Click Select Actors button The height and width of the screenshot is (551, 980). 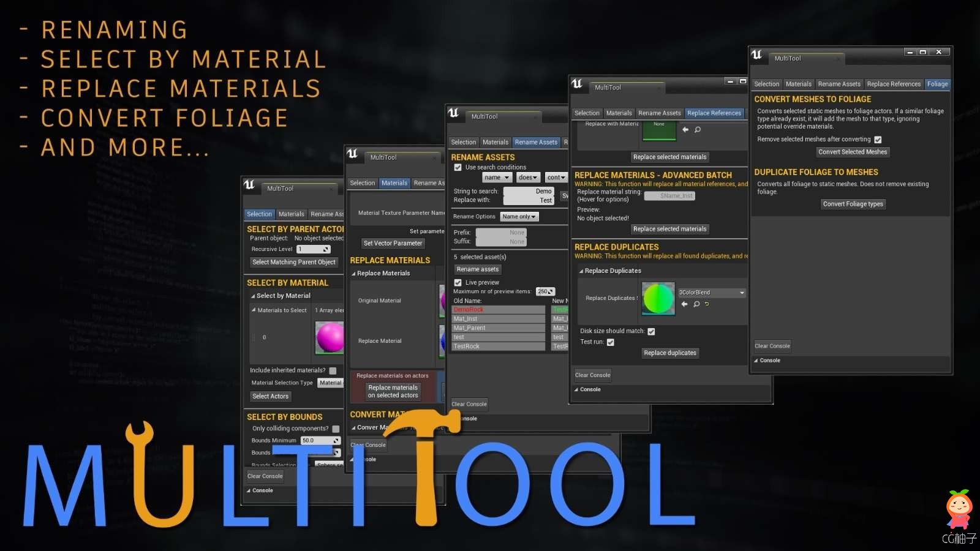pyautogui.click(x=270, y=396)
